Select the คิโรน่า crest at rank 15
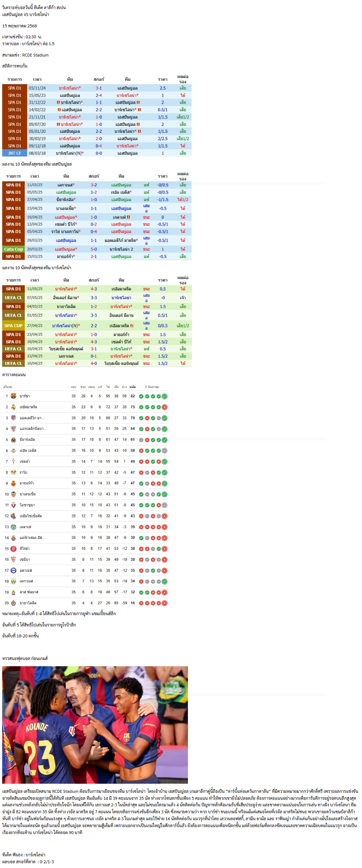This screenshot has height=868, width=362. tap(14, 548)
